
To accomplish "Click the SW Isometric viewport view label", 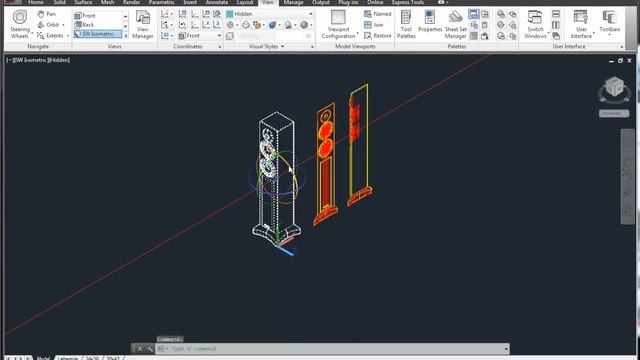I will 30,60.
